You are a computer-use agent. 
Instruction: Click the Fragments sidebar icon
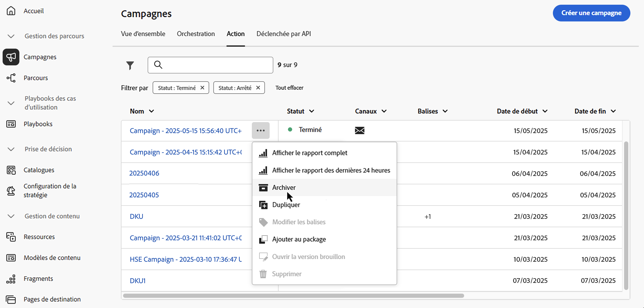point(11,279)
